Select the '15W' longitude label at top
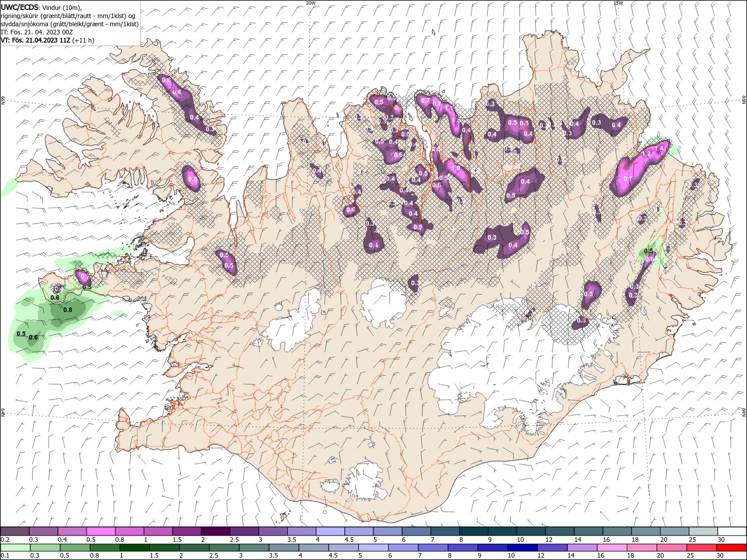This screenshot has height=560, width=747. (618, 3)
